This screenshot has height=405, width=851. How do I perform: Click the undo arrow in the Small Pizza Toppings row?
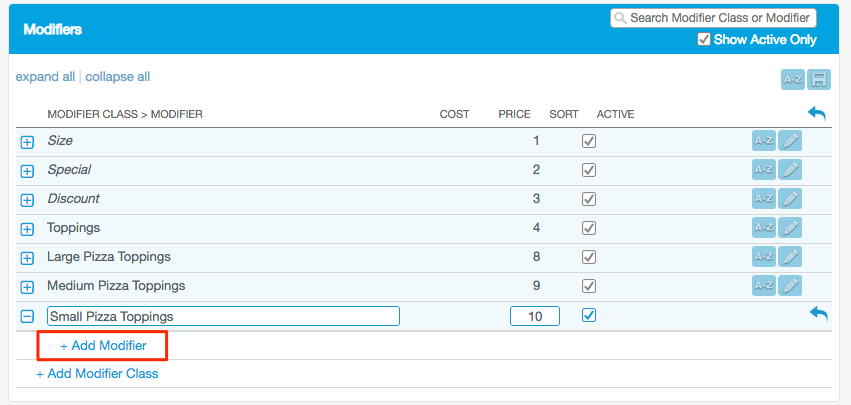coord(818,315)
